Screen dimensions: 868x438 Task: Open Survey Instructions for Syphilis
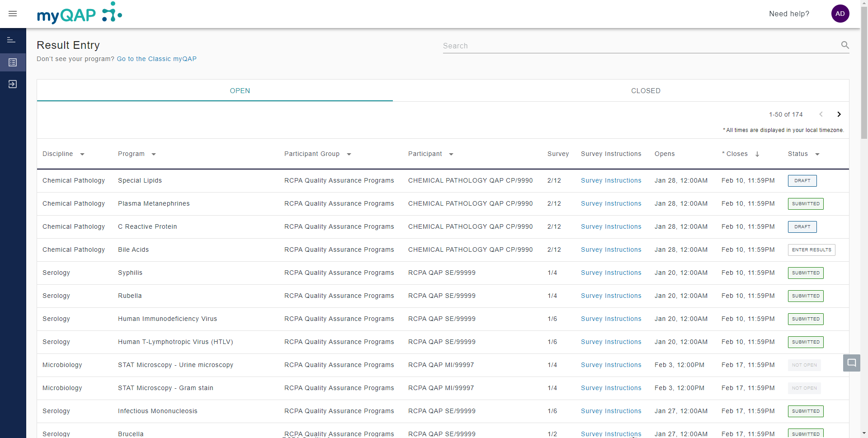611,273
